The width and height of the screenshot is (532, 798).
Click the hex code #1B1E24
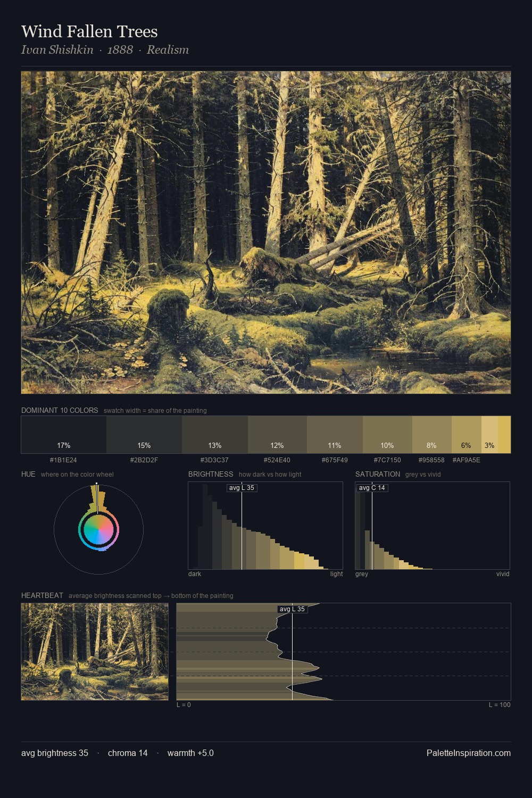tap(63, 460)
